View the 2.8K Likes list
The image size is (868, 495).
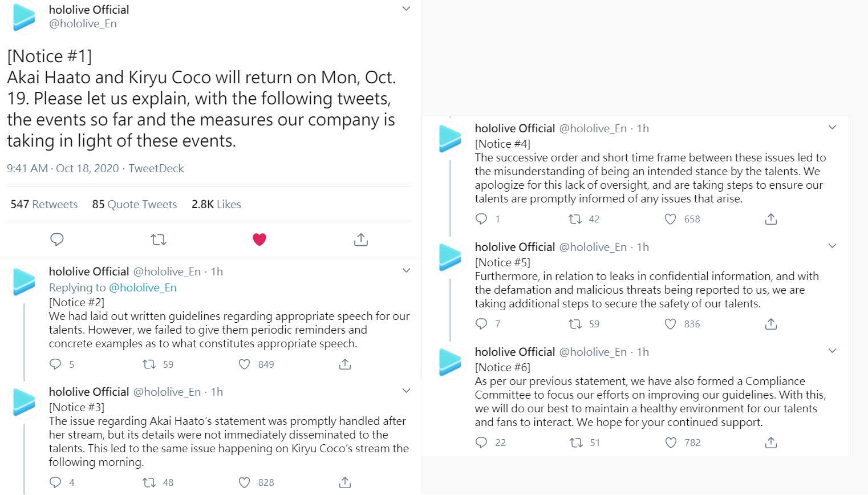[216, 204]
